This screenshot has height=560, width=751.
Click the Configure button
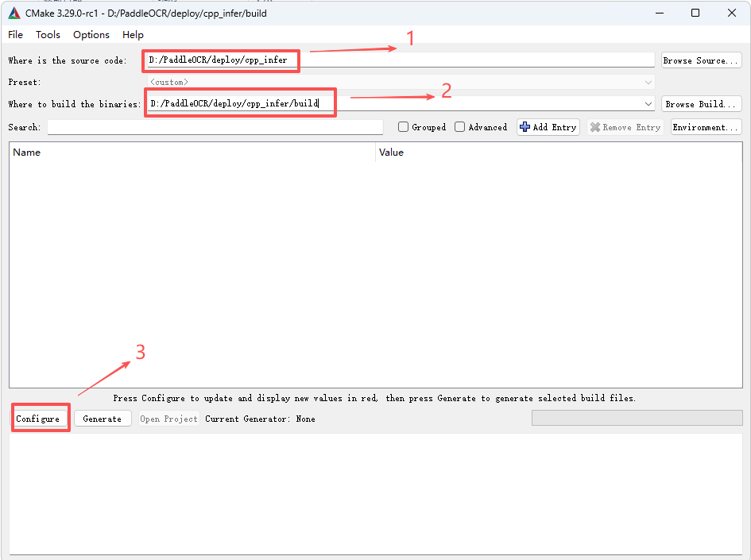(38, 419)
